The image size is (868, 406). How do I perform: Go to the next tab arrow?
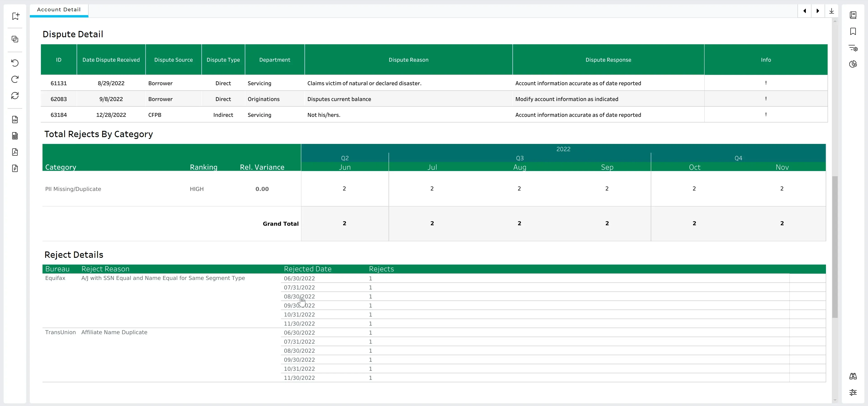click(818, 11)
